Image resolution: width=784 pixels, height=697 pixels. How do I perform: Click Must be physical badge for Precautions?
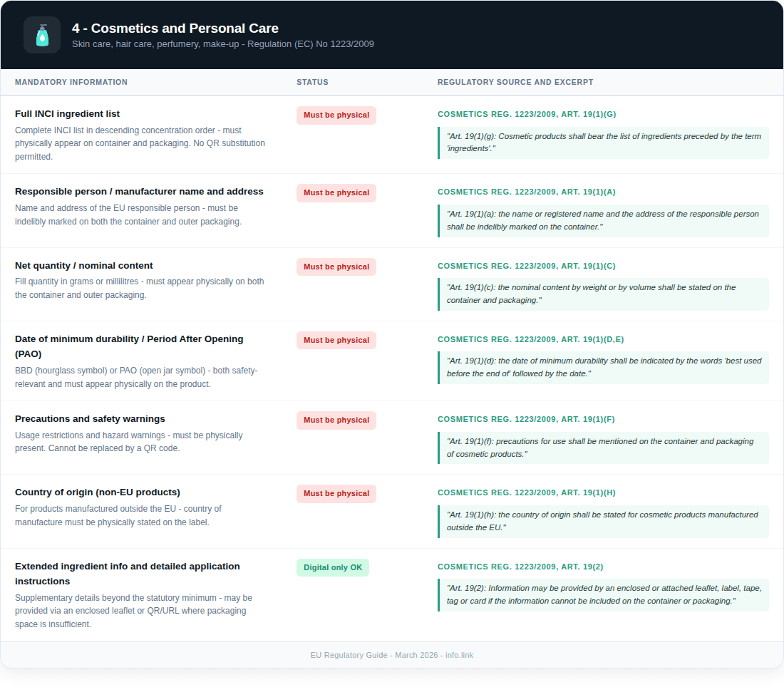coord(336,420)
